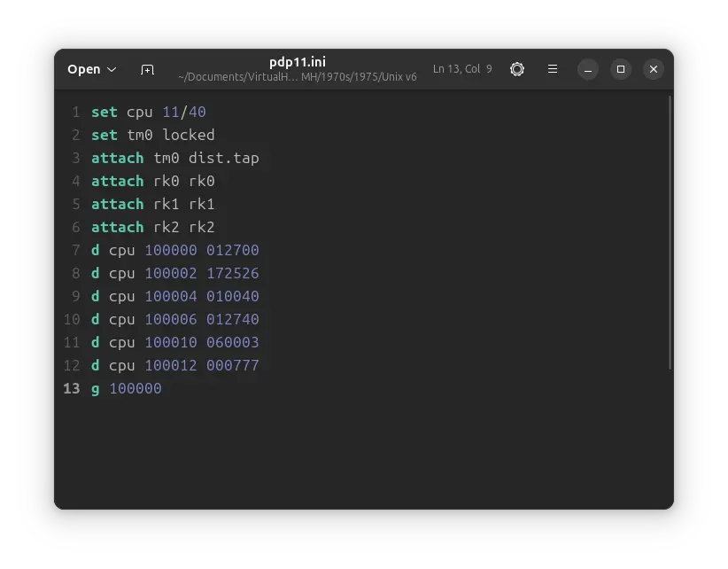The height and width of the screenshot is (569, 728).
Task: Click value 172526 on line 8
Action: tap(232, 273)
